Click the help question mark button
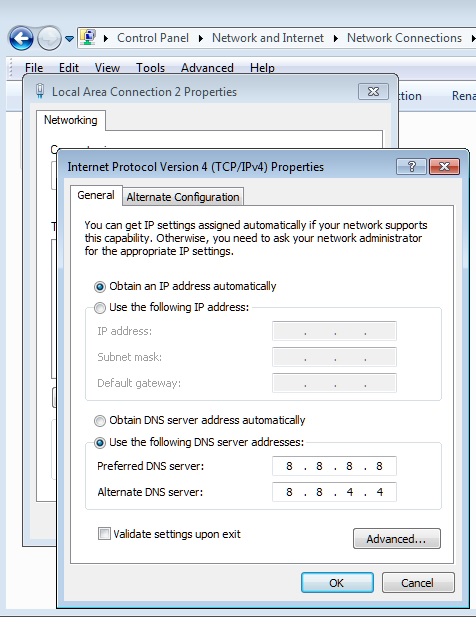This screenshot has width=476, height=626. (x=411, y=166)
